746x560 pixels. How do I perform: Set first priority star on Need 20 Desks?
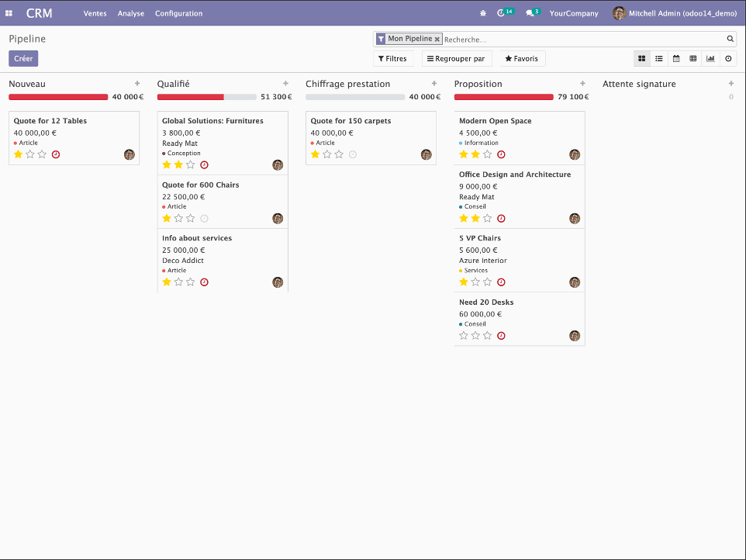click(x=464, y=336)
